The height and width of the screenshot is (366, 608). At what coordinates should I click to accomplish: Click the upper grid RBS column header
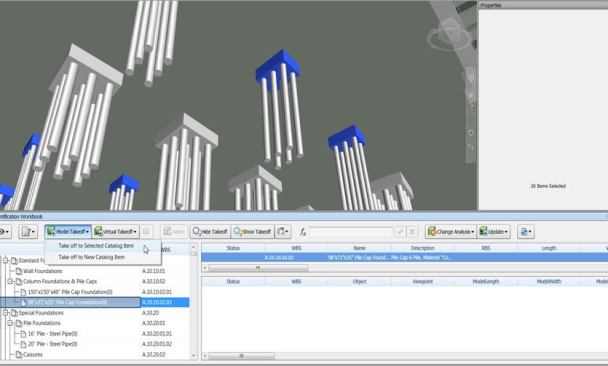click(486, 248)
